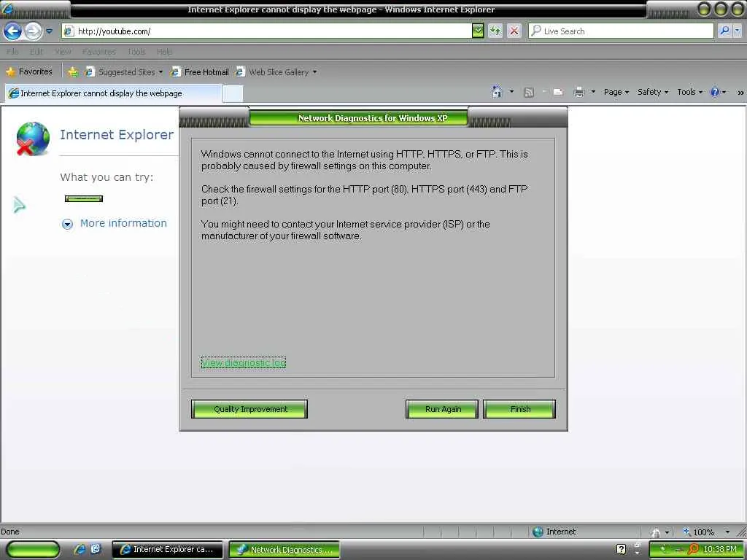Open a new blank tab
747x560 pixels.
click(x=233, y=94)
